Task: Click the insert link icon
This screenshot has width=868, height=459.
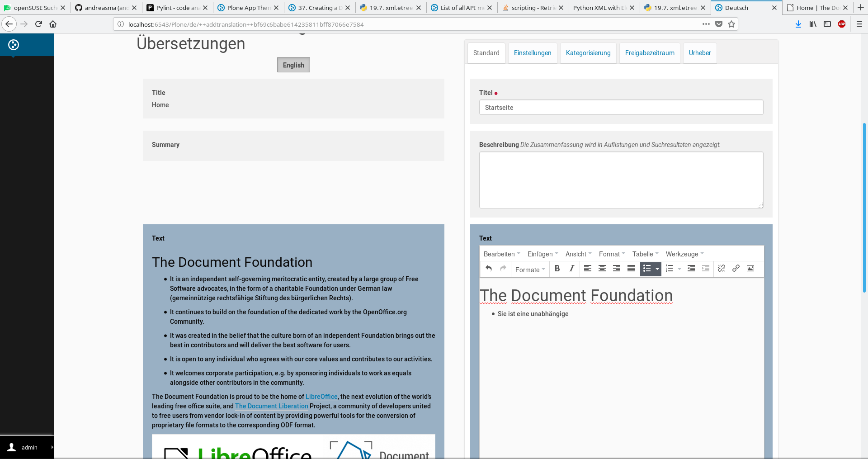Action: click(x=736, y=269)
